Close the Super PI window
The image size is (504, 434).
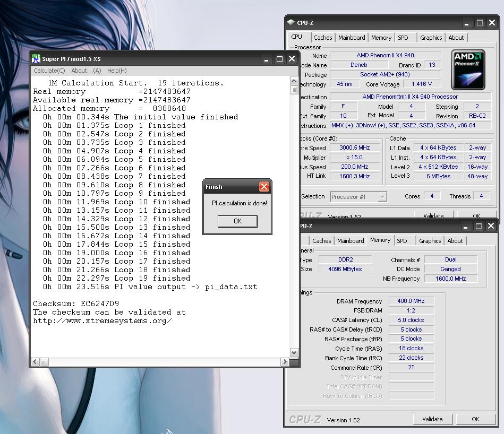(292, 59)
